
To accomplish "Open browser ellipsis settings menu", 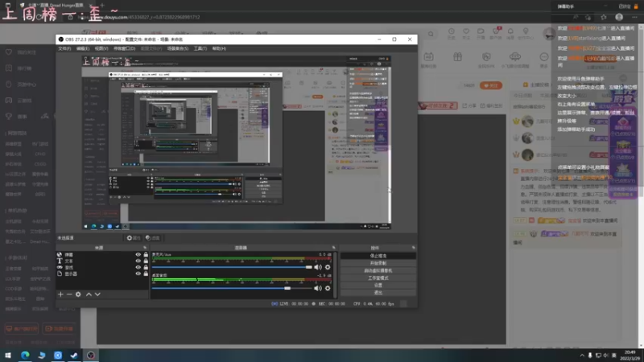I will tap(635, 17).
